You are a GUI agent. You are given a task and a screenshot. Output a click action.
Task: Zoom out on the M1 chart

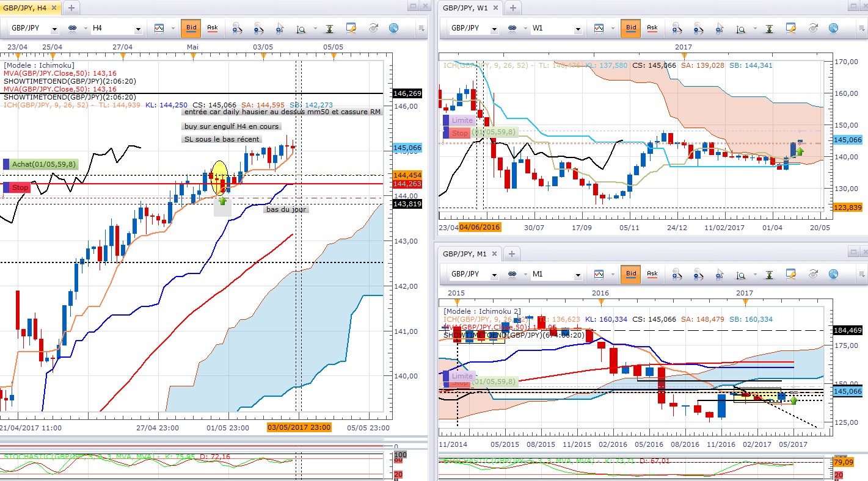(699, 275)
